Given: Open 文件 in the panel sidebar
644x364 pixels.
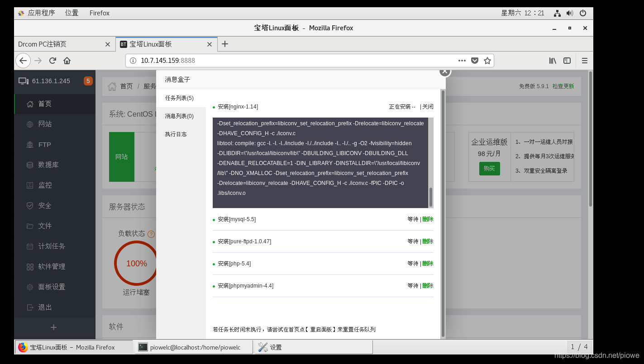Looking at the screenshot, I should [55, 226].
